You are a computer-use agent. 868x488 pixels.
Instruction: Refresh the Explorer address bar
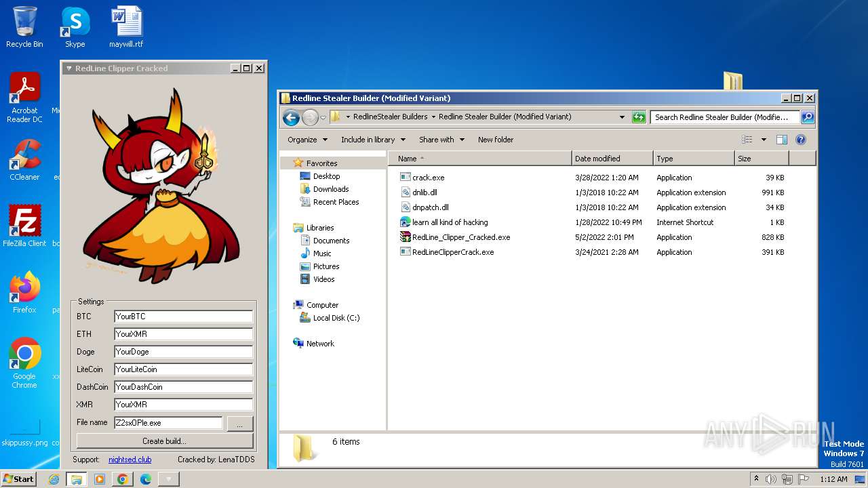(639, 117)
